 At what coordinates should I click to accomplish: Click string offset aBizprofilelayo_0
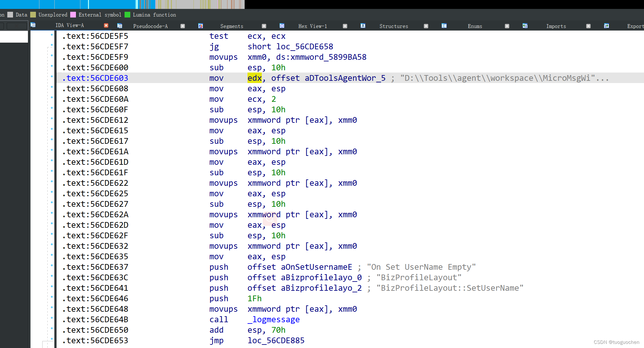[x=321, y=277]
